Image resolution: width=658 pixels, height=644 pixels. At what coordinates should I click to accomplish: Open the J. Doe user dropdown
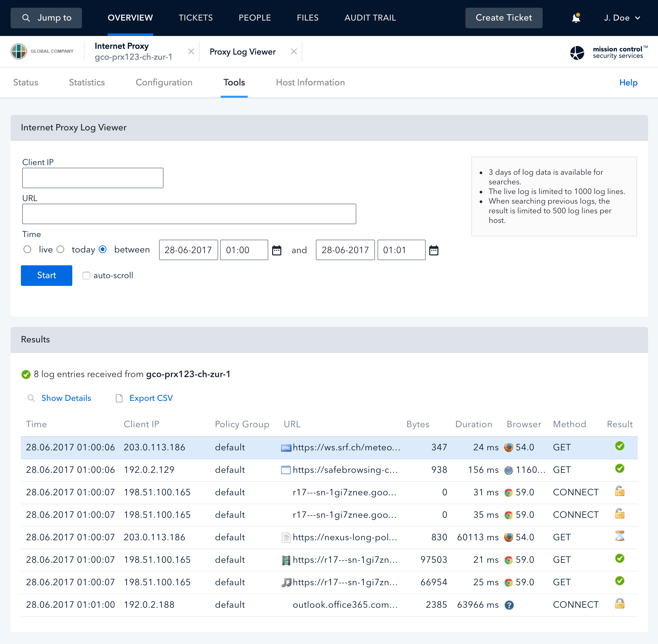(622, 18)
